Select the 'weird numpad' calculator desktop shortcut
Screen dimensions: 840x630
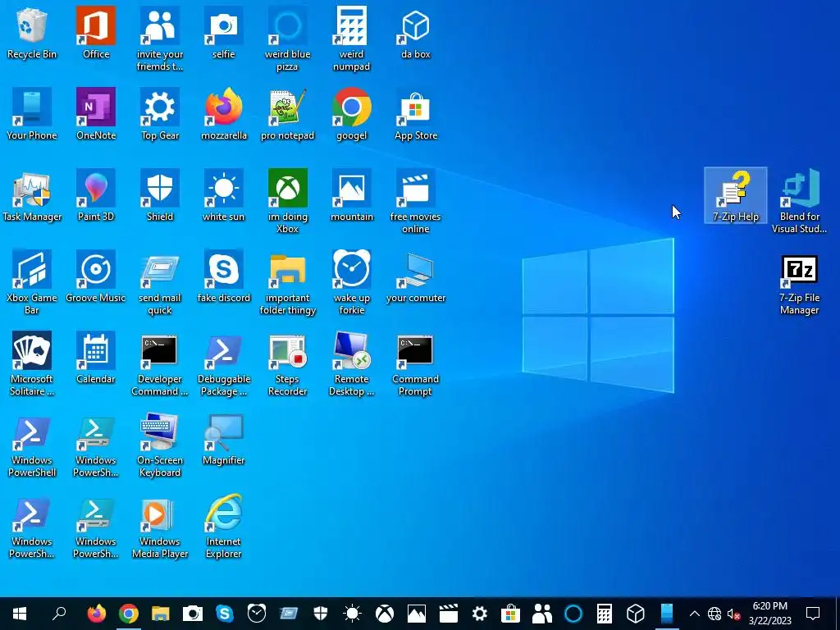pos(351,39)
